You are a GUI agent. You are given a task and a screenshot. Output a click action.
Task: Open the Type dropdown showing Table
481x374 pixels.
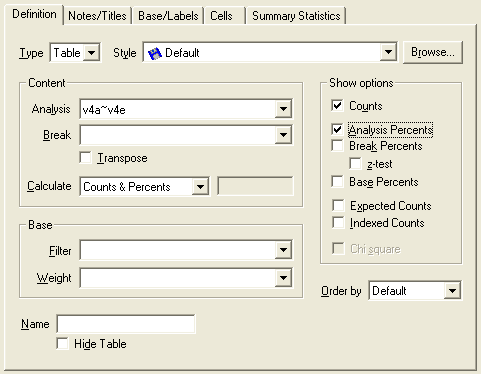pyautogui.click(x=91, y=53)
